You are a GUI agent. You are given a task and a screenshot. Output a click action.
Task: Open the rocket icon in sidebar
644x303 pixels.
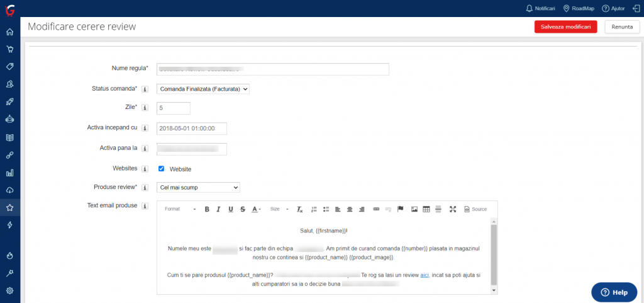[x=10, y=102]
